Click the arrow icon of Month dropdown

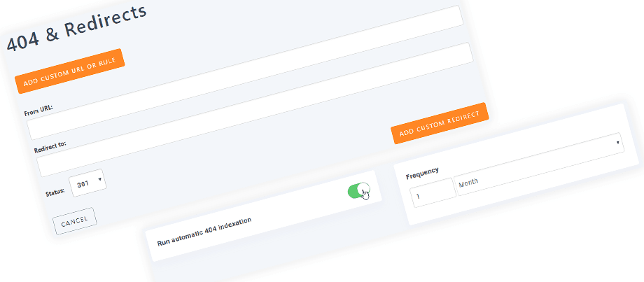click(617, 143)
